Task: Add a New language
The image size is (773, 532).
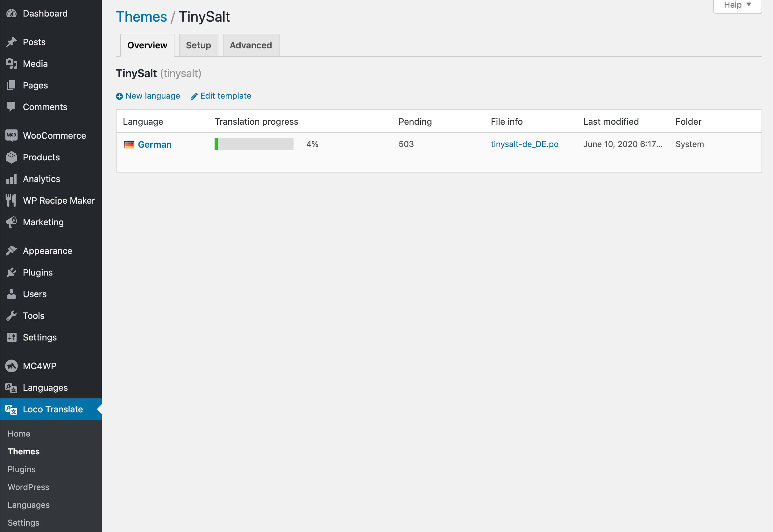Action: coord(148,96)
